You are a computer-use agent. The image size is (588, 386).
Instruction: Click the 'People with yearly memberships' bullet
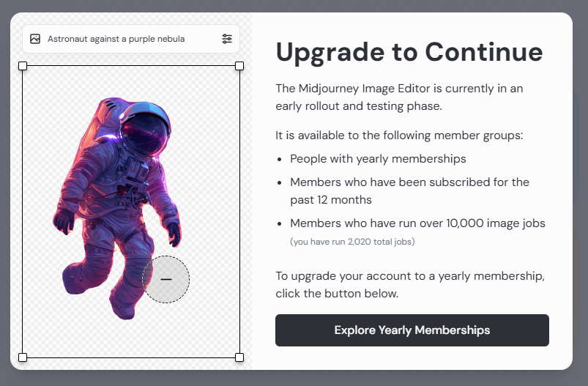click(378, 158)
